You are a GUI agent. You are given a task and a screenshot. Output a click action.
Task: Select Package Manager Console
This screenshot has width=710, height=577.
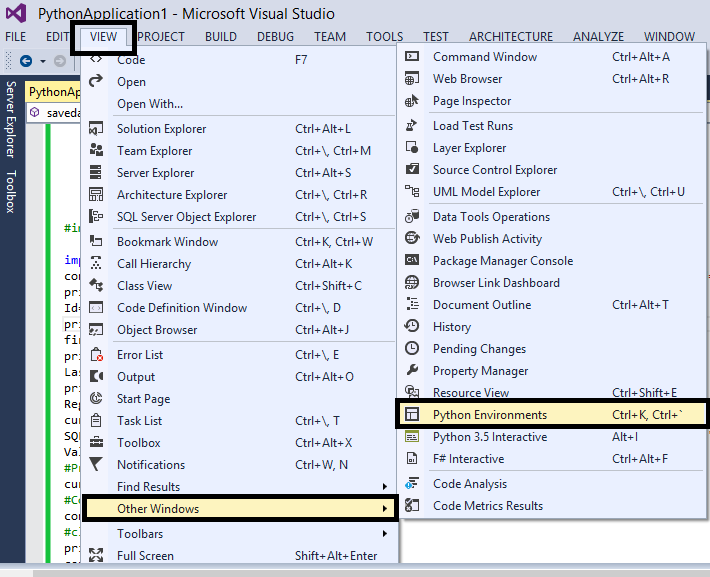click(x=552, y=261)
